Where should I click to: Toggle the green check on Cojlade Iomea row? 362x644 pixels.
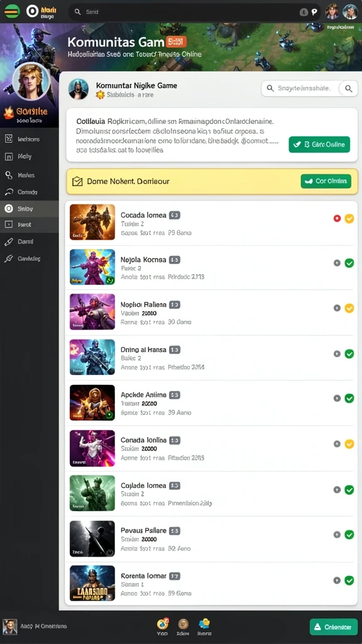(349, 489)
